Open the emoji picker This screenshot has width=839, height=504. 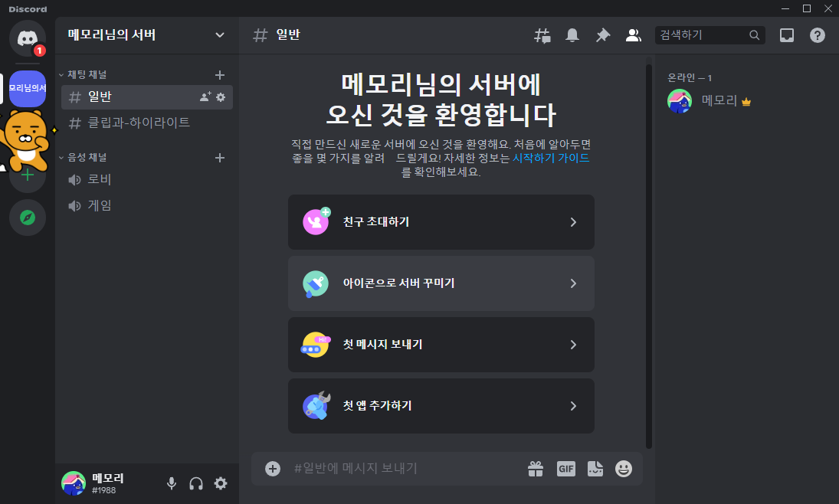coord(624,469)
